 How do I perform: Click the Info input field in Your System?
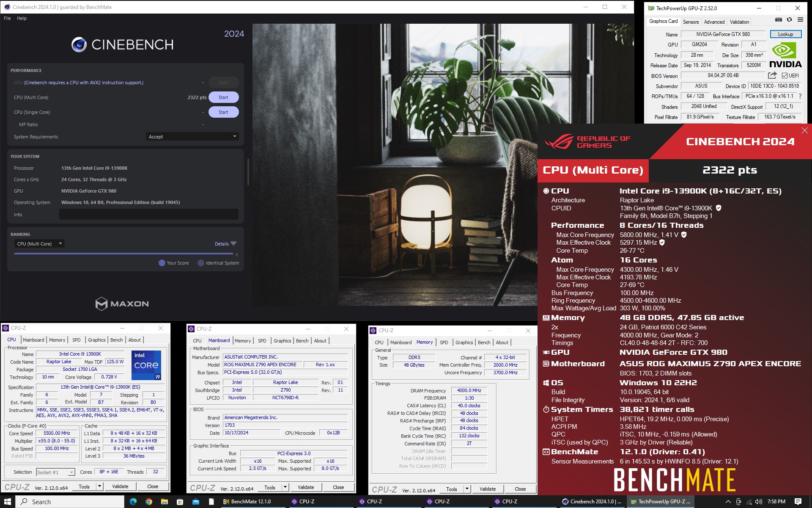click(x=148, y=215)
